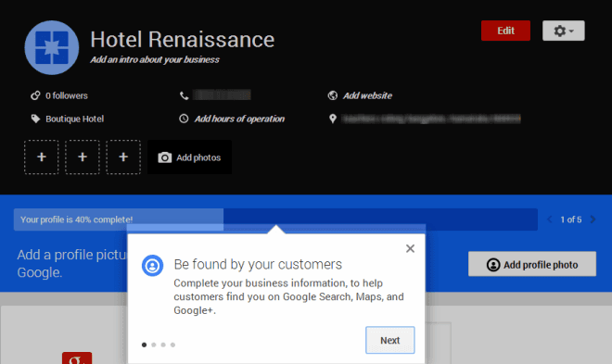Click the red Edit button
Screen dimensions: 612x364
(x=505, y=31)
